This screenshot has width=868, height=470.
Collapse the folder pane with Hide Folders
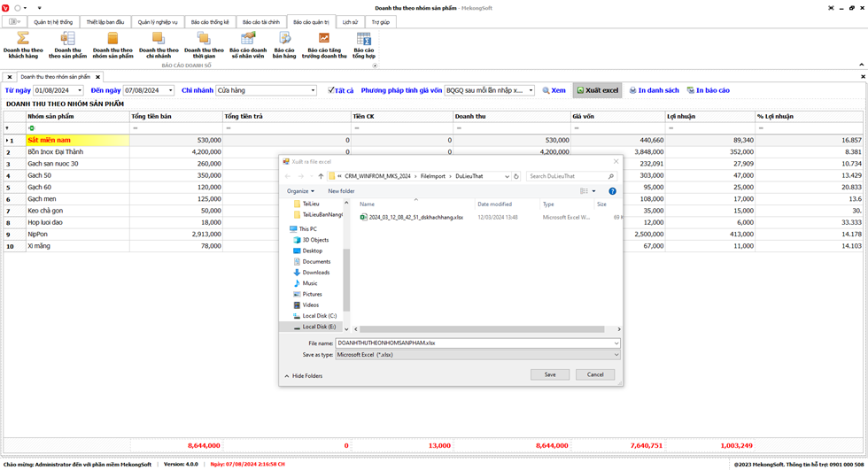[302, 375]
